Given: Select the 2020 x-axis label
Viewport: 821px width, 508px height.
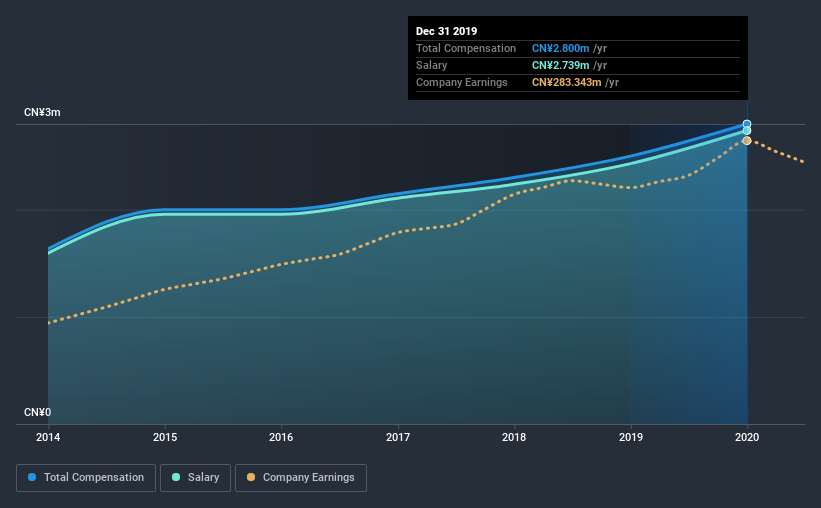Looking at the screenshot, I should coord(747,437).
